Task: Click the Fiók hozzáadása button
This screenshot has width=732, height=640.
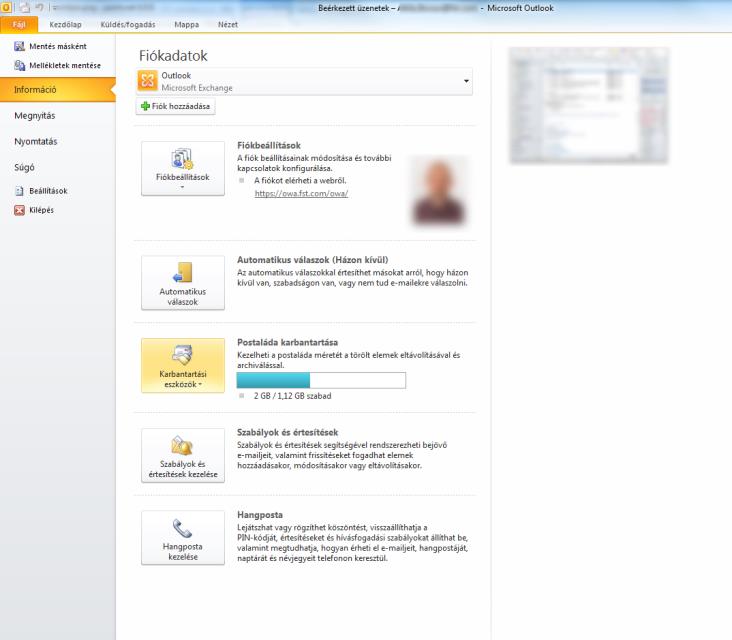Action: pyautogui.click(x=176, y=106)
